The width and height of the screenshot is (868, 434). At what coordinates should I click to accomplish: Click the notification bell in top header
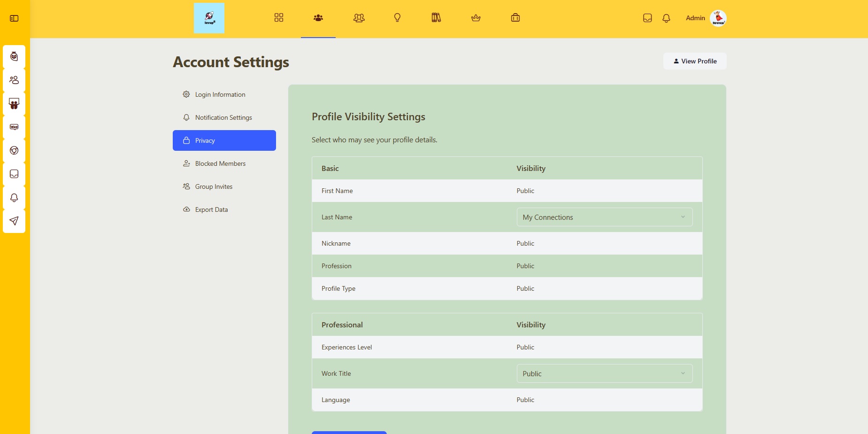pyautogui.click(x=666, y=18)
